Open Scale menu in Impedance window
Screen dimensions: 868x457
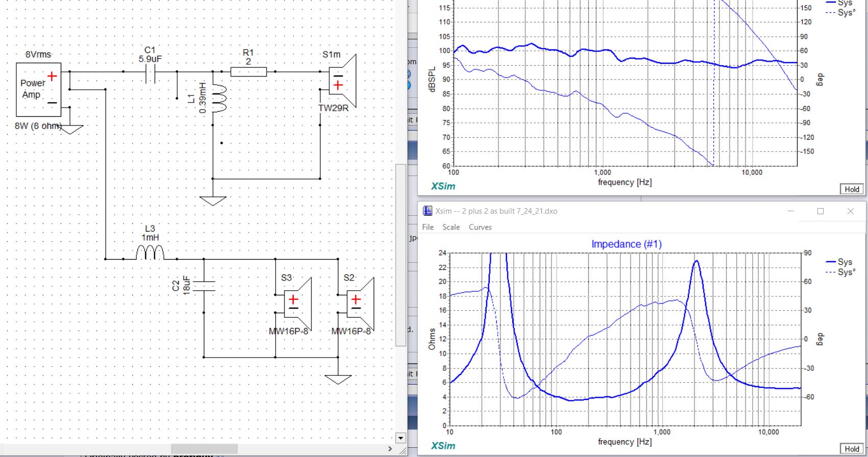coord(451,227)
